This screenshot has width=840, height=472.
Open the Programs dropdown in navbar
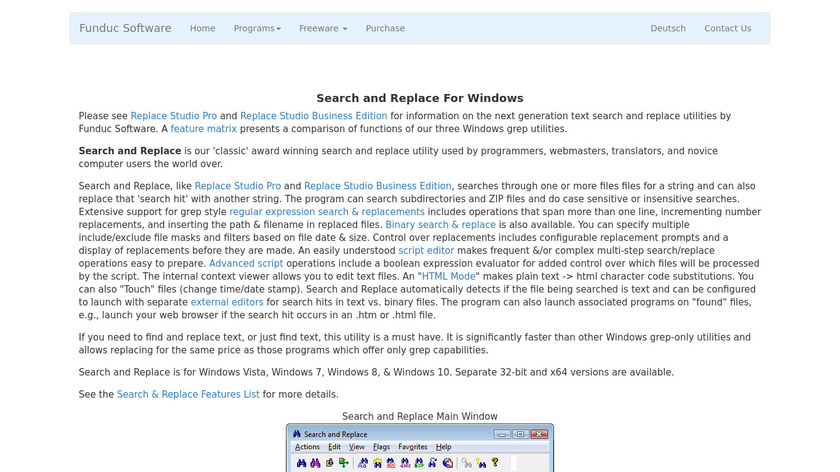257,28
